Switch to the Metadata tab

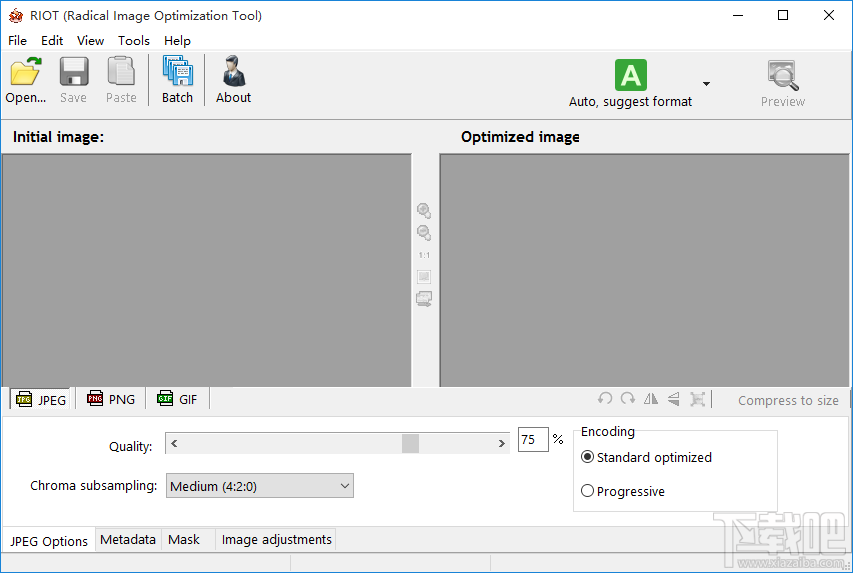pyautogui.click(x=128, y=540)
